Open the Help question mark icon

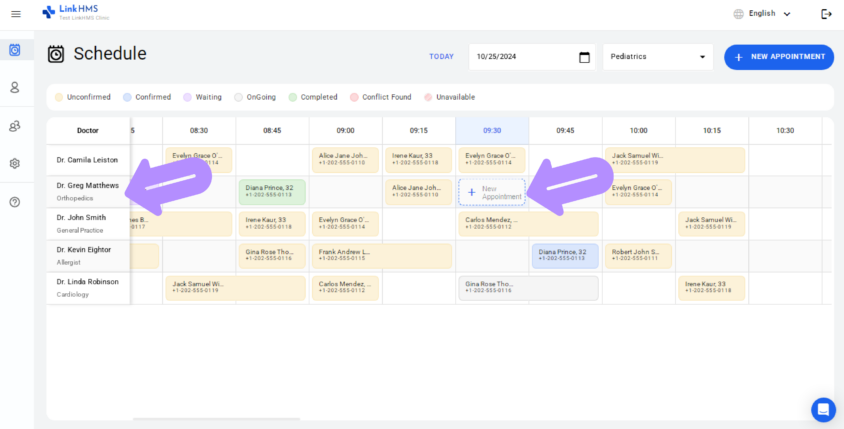(15, 202)
